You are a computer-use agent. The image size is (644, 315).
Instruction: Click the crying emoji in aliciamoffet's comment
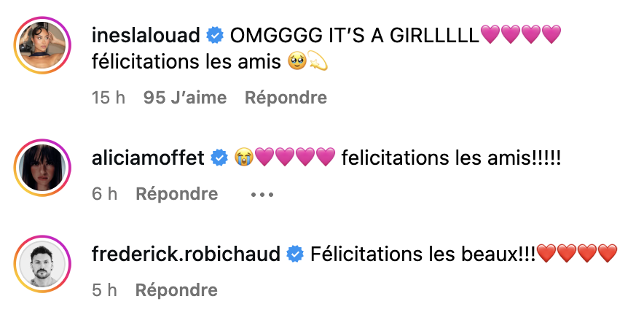click(x=243, y=156)
